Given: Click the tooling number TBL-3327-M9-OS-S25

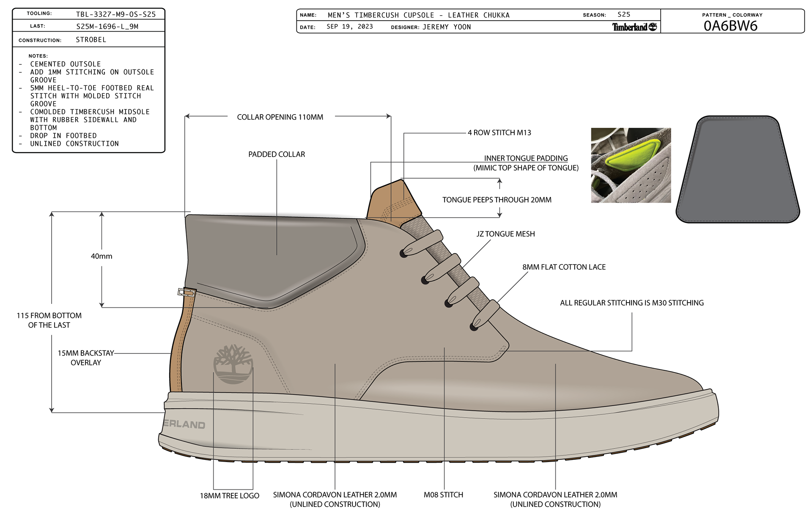Looking at the screenshot, I should 116,14.
